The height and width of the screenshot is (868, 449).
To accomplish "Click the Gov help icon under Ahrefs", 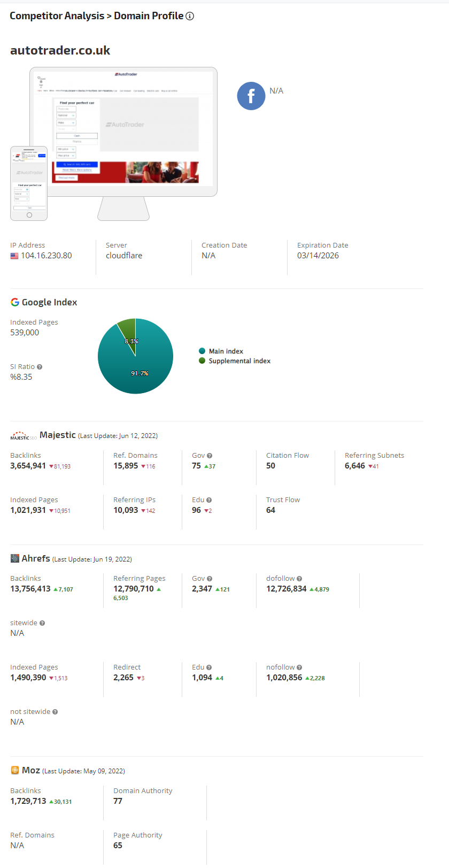I will pos(210,579).
